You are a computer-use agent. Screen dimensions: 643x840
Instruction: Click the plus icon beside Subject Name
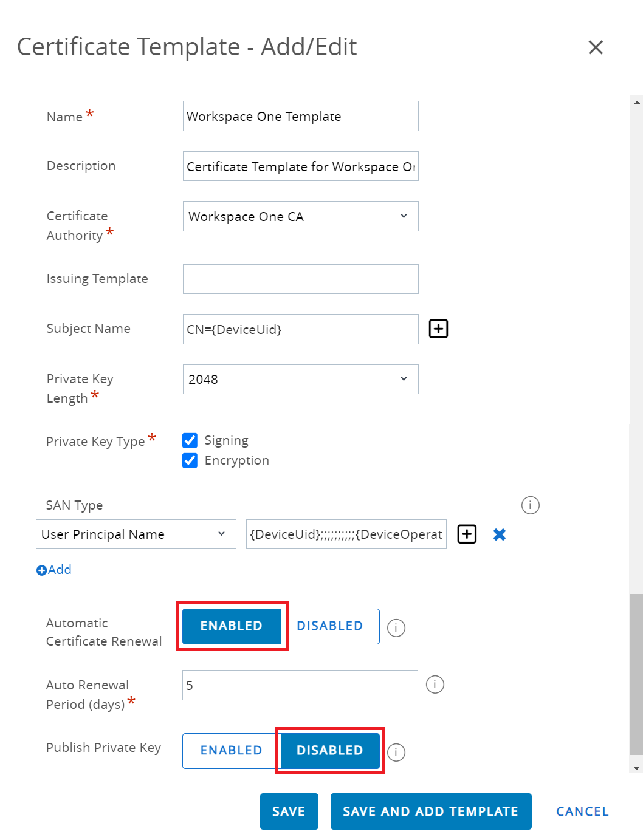438,329
